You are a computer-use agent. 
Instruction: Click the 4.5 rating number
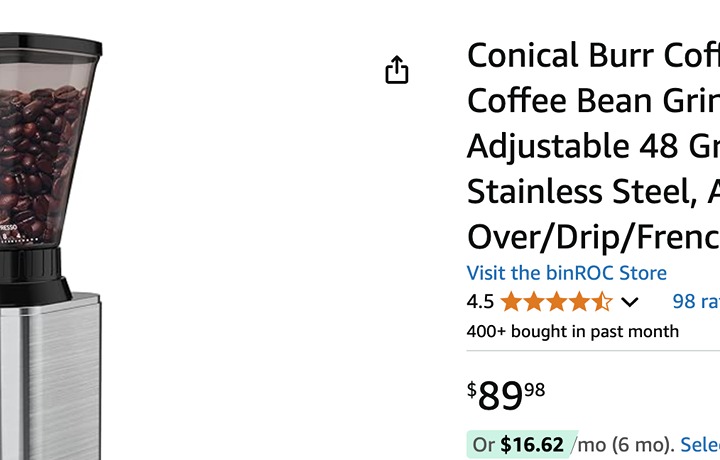[480, 302]
